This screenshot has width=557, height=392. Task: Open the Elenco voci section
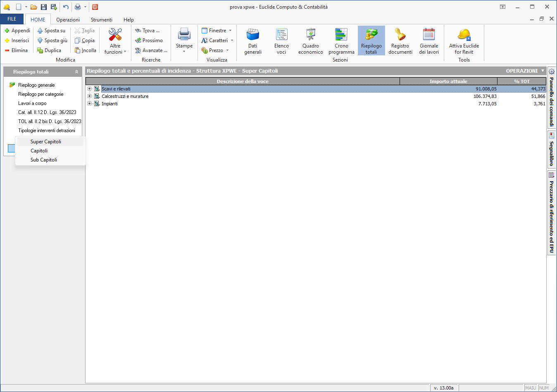(x=281, y=40)
